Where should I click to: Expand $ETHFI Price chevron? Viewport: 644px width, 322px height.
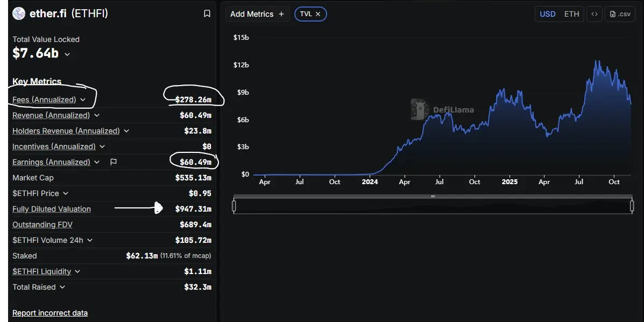pos(66,193)
